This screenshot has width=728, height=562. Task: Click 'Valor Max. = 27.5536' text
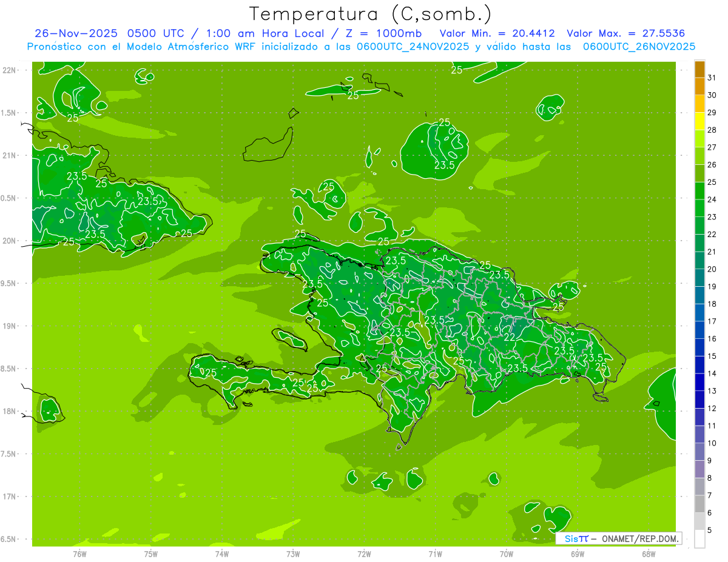[626, 33]
